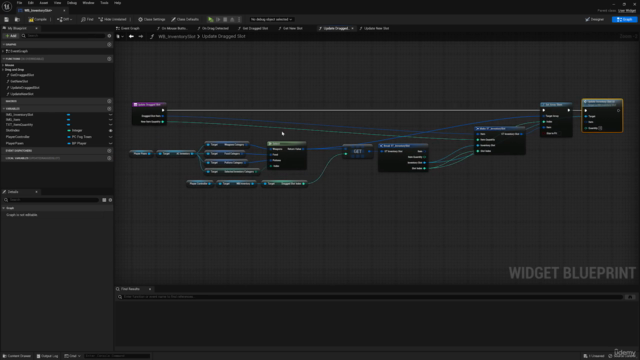Expand the EventGraph tree item
Viewport: 640px width, 360px height.
pos(3,51)
